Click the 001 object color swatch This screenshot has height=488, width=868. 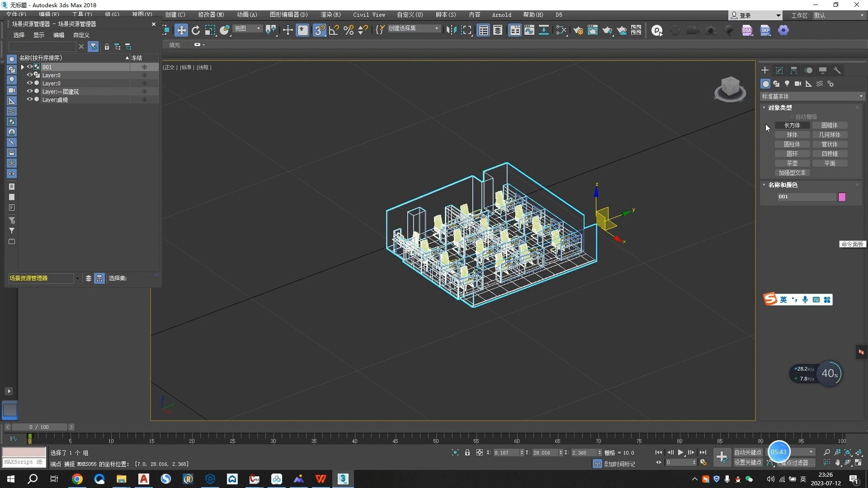pos(842,197)
